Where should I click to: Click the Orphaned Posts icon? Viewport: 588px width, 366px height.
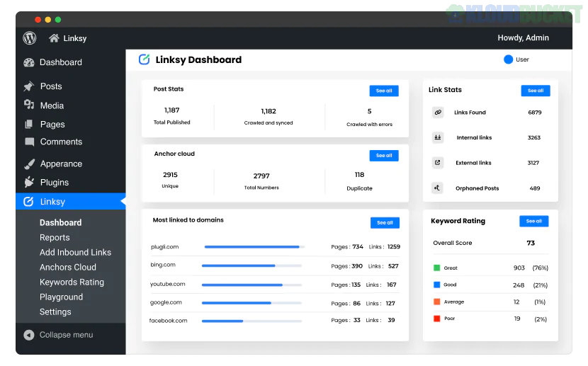(437, 188)
